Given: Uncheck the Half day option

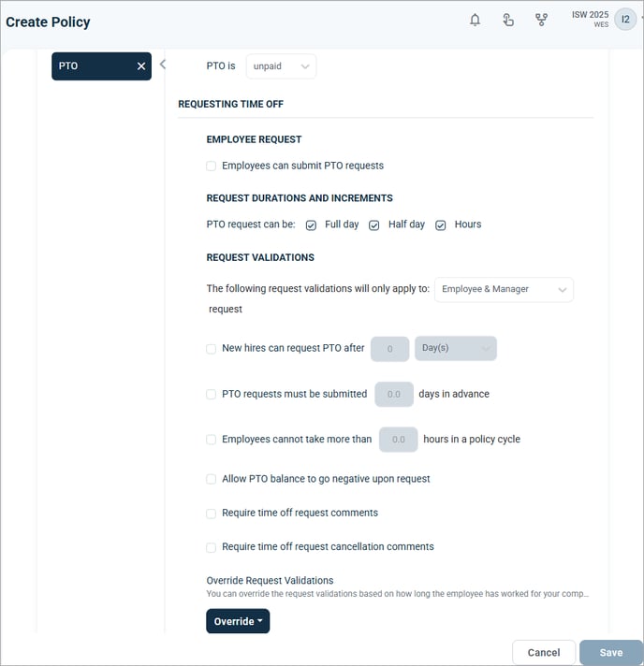Looking at the screenshot, I should [x=374, y=225].
